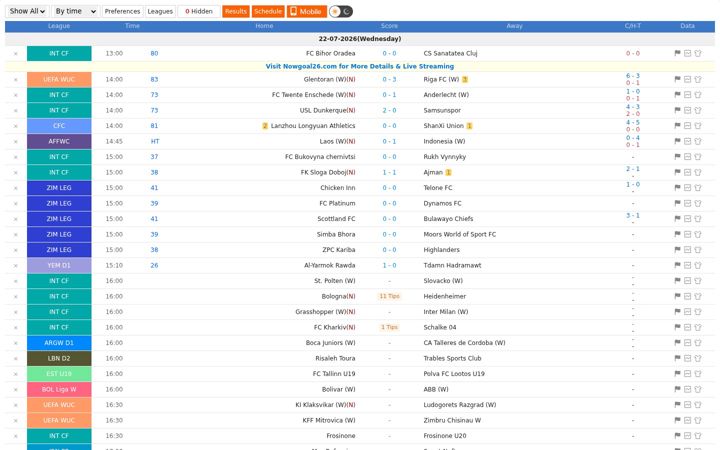The width and height of the screenshot is (720, 450).
Task: Click the CFC league badge
Action: click(x=59, y=126)
